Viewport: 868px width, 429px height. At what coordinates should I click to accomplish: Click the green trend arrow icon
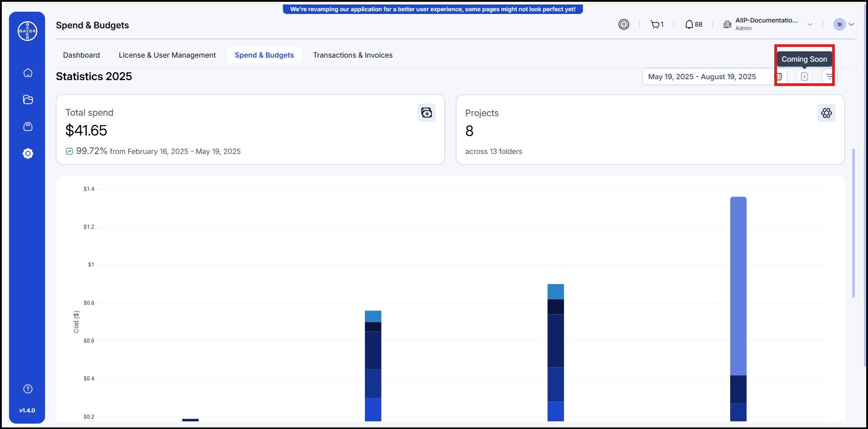tap(69, 151)
